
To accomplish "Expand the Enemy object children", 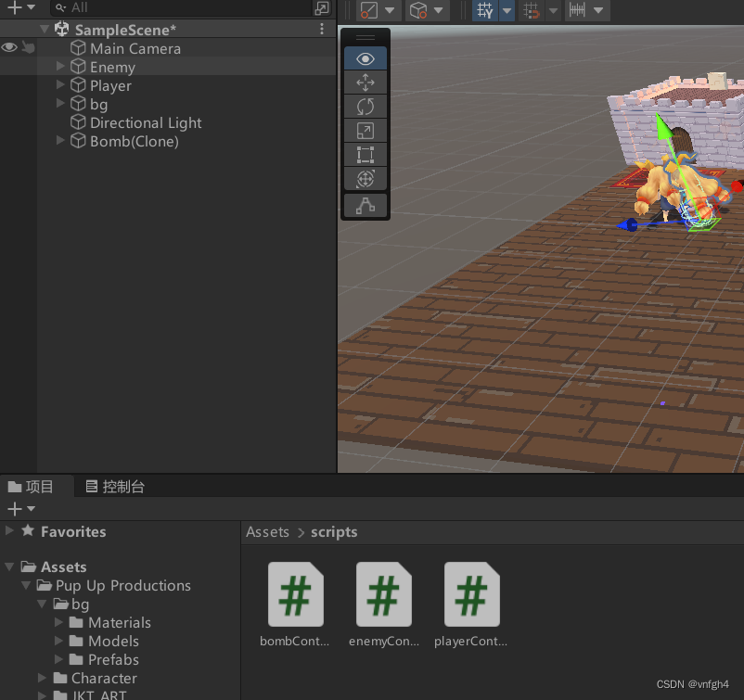I will click(60, 66).
